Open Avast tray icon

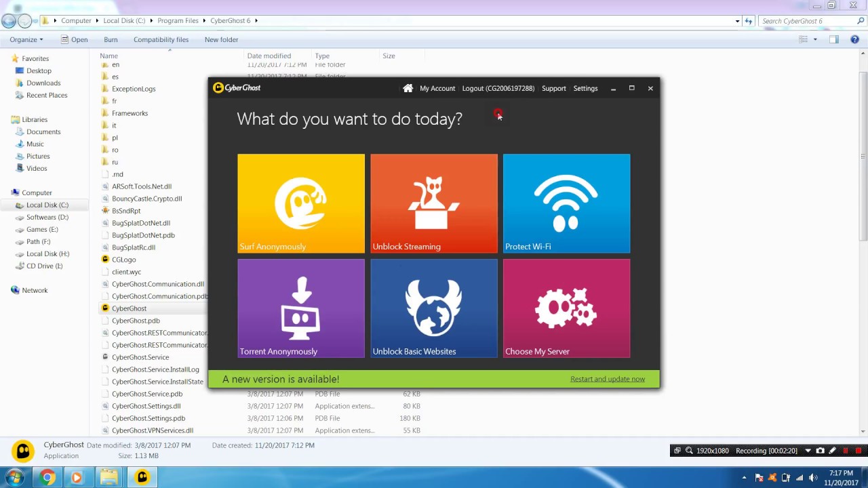(772, 478)
